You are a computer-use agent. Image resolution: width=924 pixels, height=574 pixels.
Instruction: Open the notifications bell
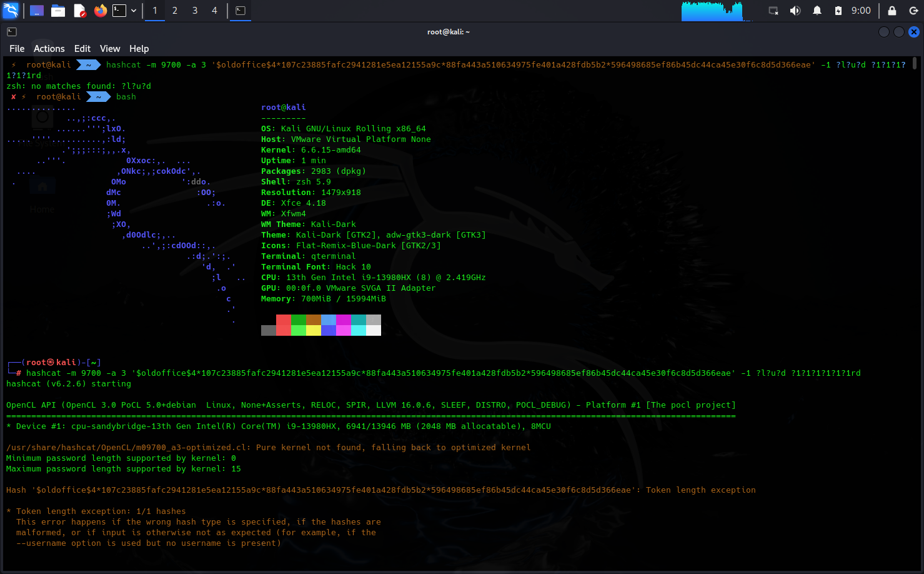coord(817,11)
